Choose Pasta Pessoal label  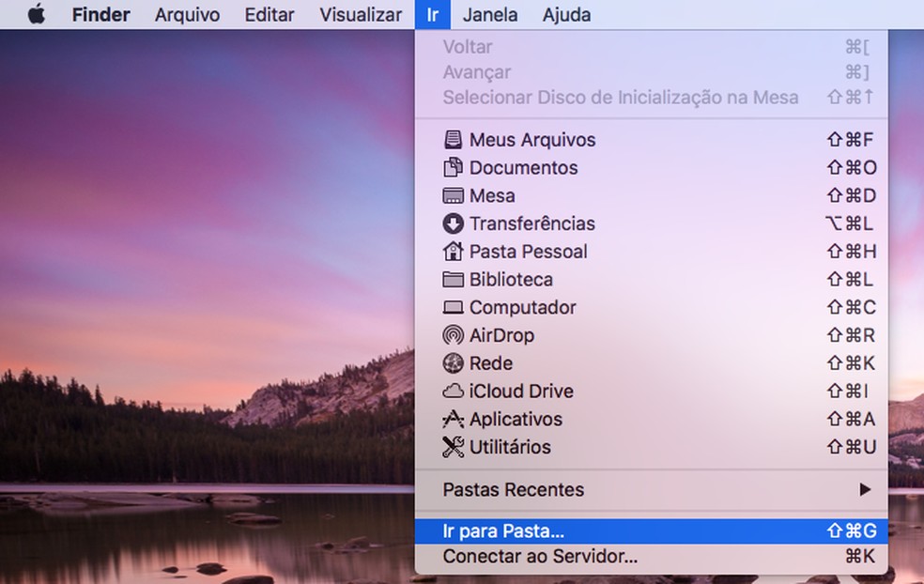[528, 251]
